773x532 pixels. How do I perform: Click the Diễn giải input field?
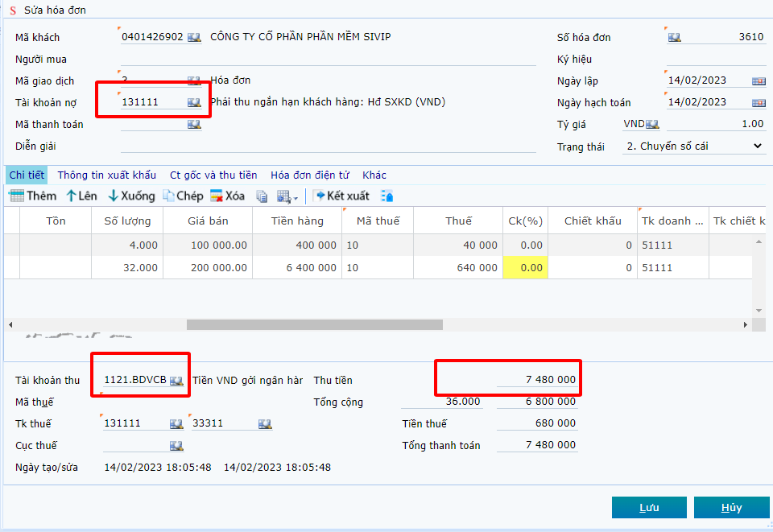click(x=328, y=146)
